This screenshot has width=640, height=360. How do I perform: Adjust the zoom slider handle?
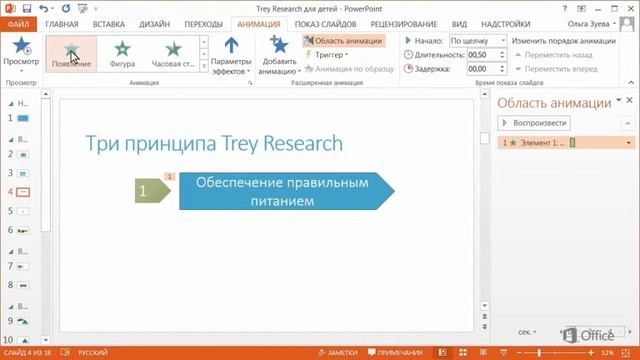539,353
